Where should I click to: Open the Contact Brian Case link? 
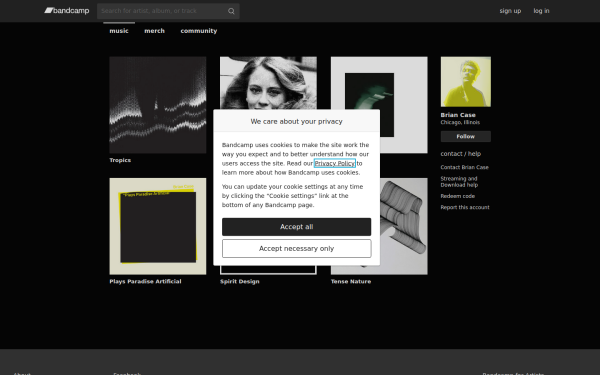(465, 167)
